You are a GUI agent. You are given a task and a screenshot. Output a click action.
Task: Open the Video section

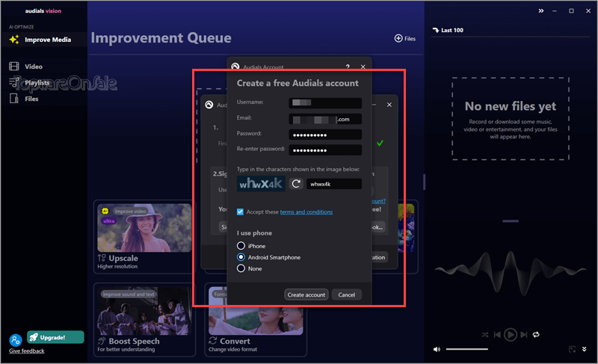pos(34,67)
